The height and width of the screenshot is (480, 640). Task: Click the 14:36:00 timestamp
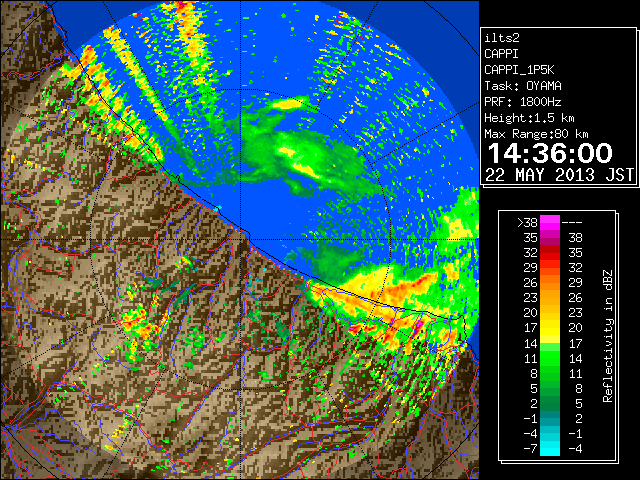coord(550,153)
